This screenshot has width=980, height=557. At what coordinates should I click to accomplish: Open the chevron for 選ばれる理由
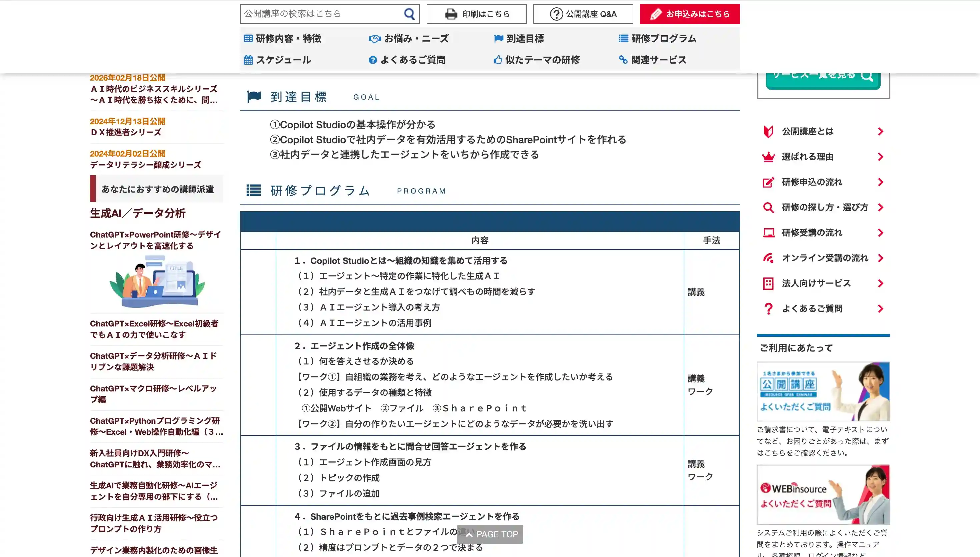point(881,157)
